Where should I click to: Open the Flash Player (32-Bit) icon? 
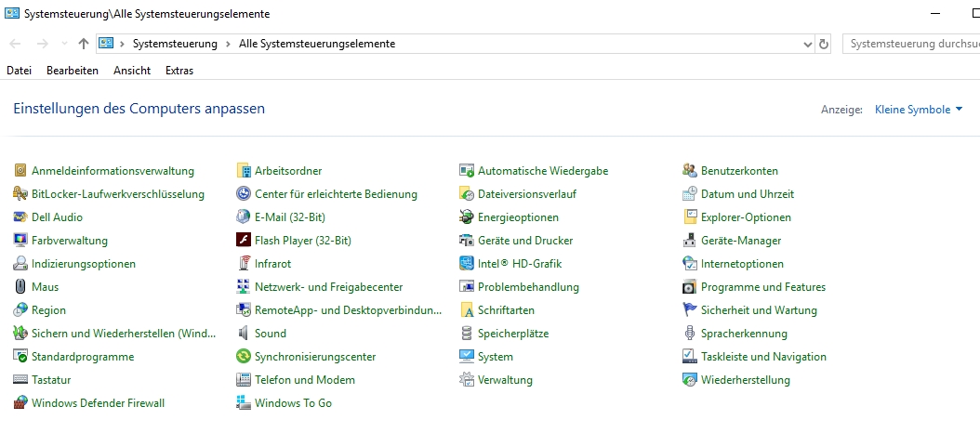[x=244, y=241]
